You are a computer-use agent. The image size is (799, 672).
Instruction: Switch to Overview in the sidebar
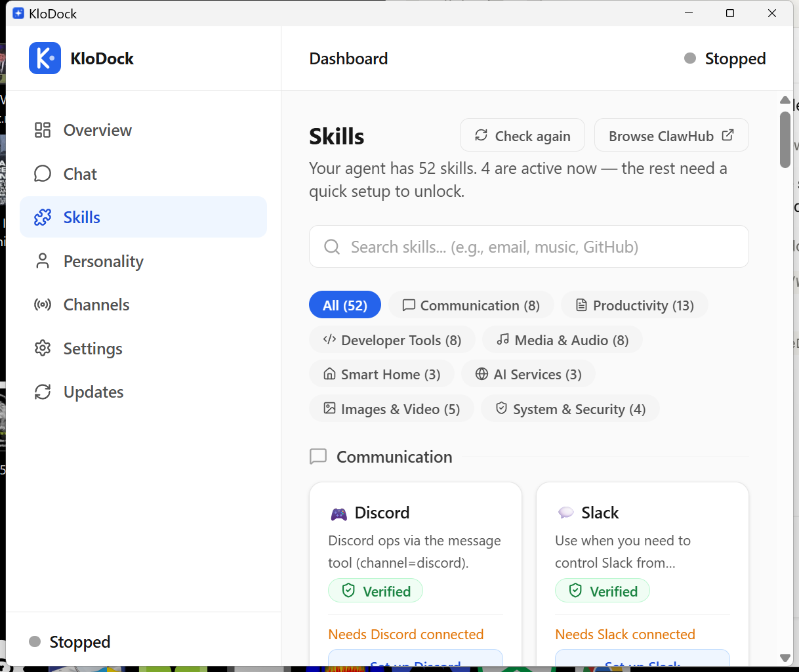click(x=97, y=130)
